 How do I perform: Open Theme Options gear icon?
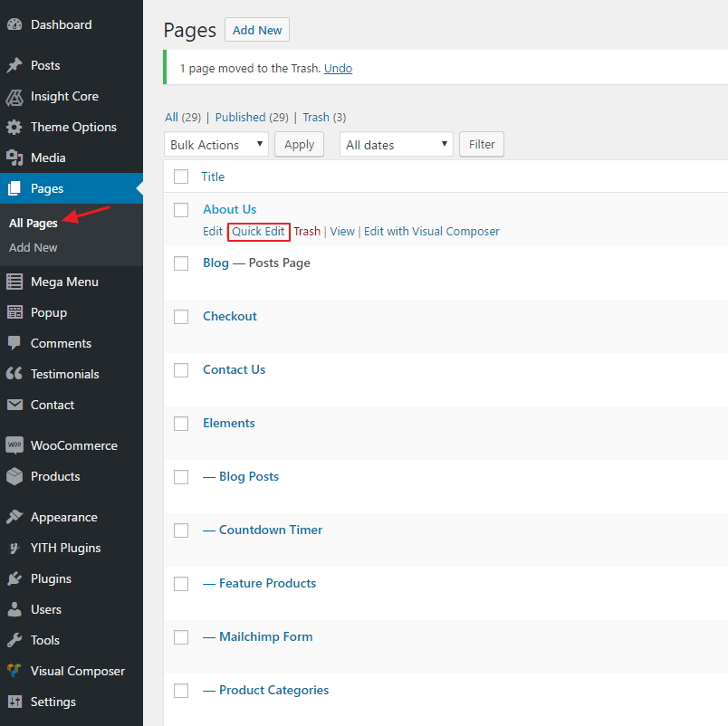point(14,127)
